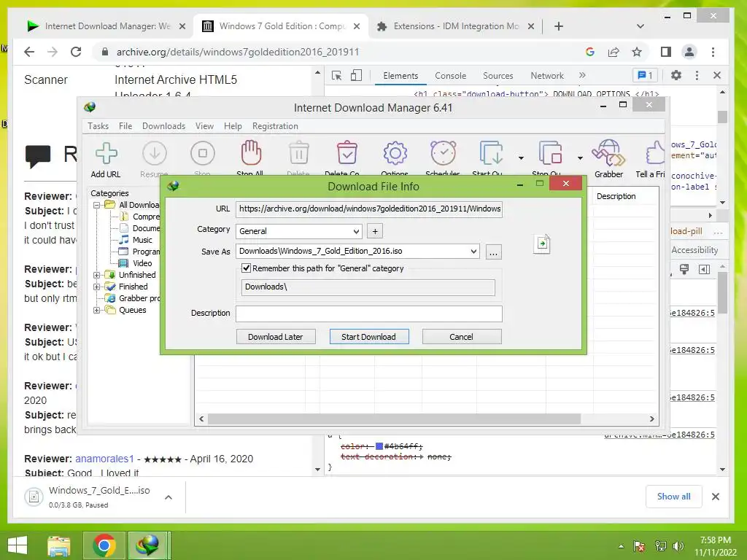
Task: Open the IDM Options gear icon
Action: tap(395, 153)
